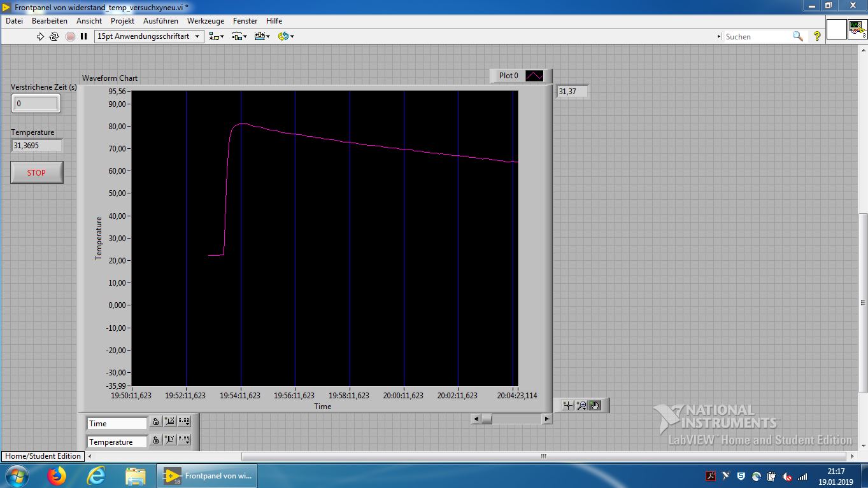868x488 pixels.
Task: Click the Verstrichene Zeit value field
Action: pyautogui.click(x=36, y=103)
